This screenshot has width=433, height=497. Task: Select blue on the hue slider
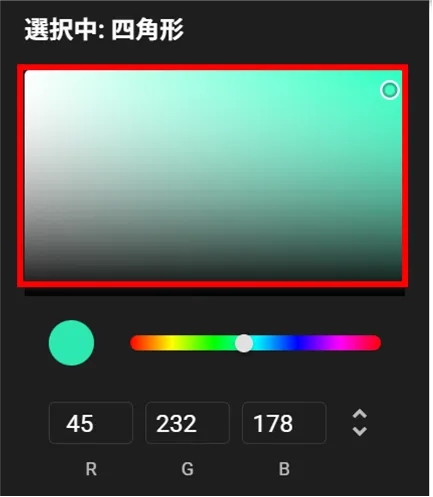point(297,343)
